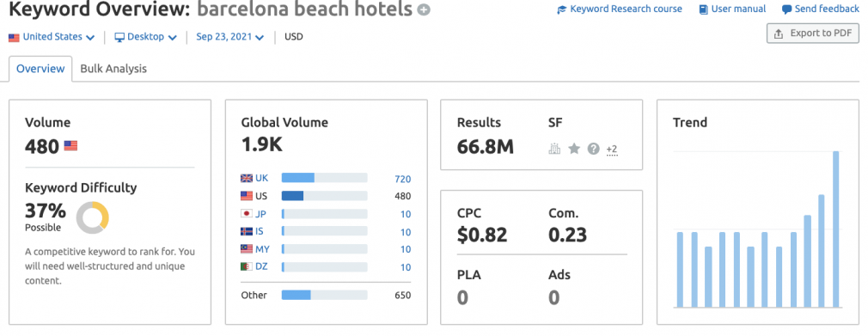868x336 pixels.
Task: Open the Sep 23, 2021 date dropdown
Action: tap(229, 37)
